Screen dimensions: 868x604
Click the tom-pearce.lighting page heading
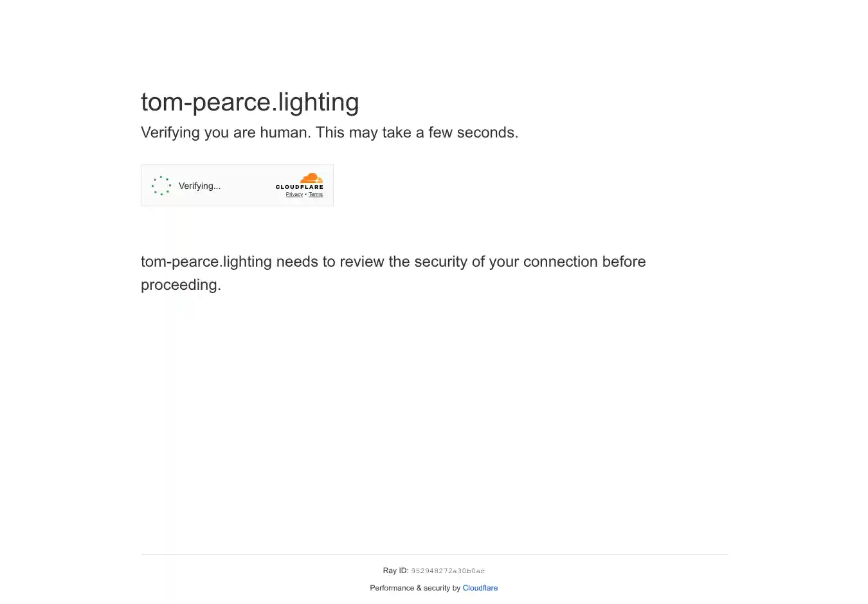click(x=249, y=102)
